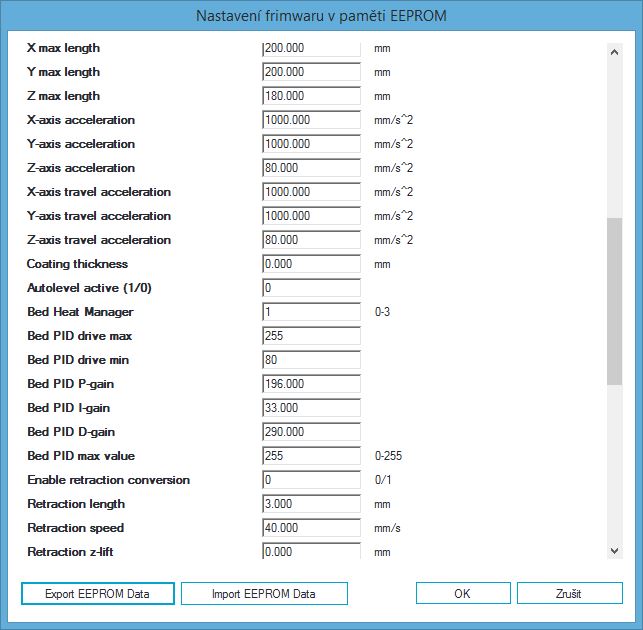Click the scrollbar up arrow
The width and height of the screenshot is (643, 630).
pos(615,51)
